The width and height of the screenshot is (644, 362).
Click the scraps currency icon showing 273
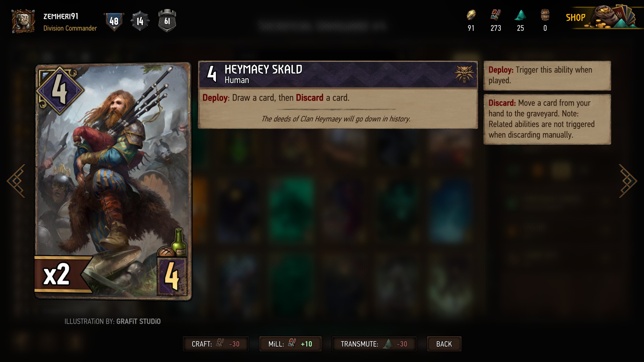pos(495,15)
